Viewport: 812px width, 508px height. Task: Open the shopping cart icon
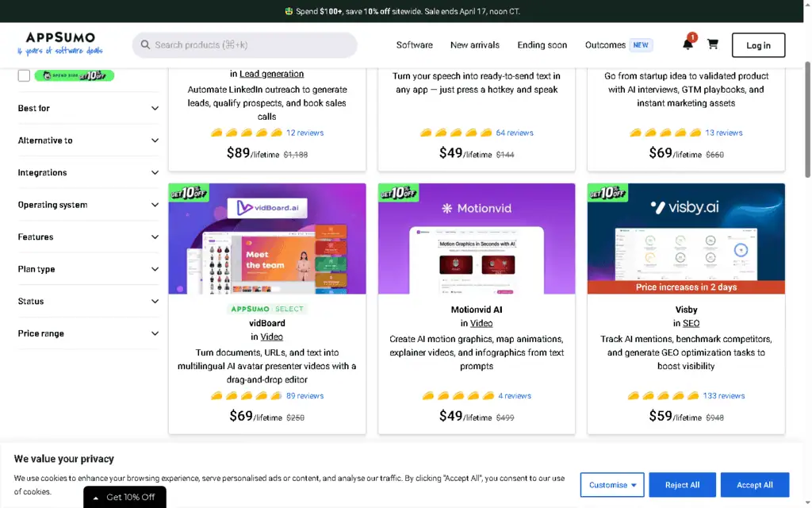pos(713,44)
